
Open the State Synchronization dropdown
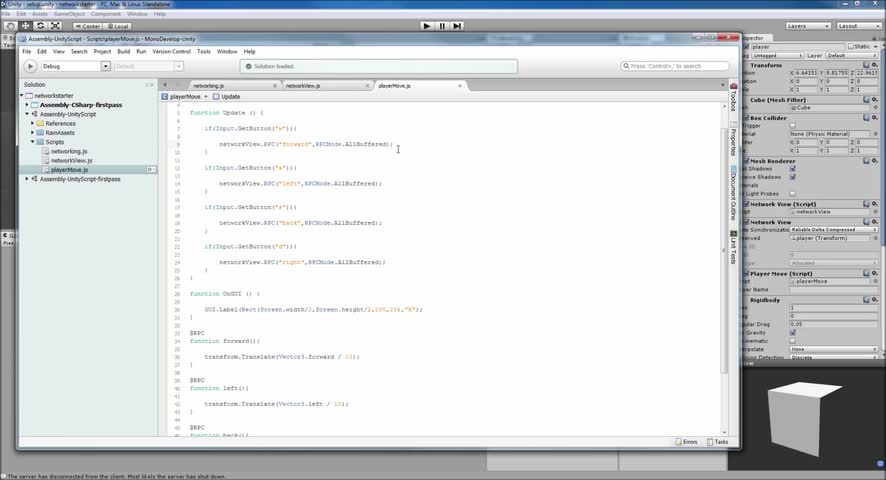(833, 230)
